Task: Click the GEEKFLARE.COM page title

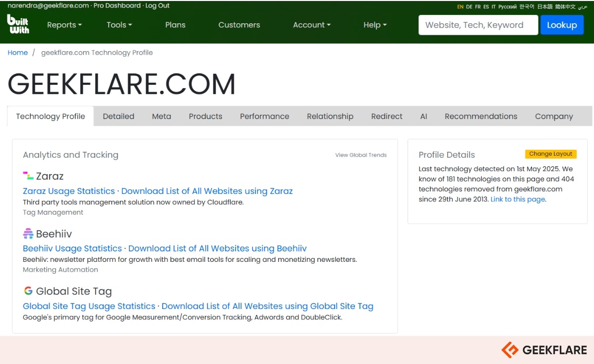Action: click(121, 84)
